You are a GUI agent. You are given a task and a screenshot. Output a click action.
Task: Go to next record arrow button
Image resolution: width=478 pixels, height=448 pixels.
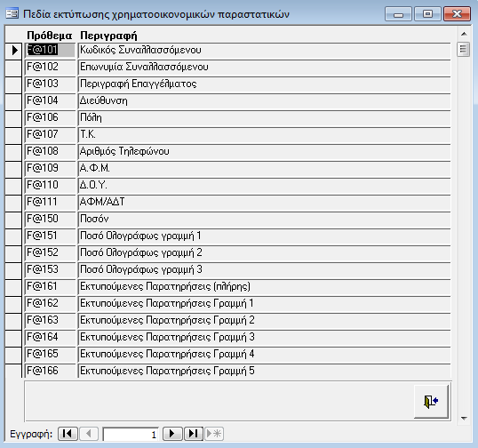(x=172, y=434)
